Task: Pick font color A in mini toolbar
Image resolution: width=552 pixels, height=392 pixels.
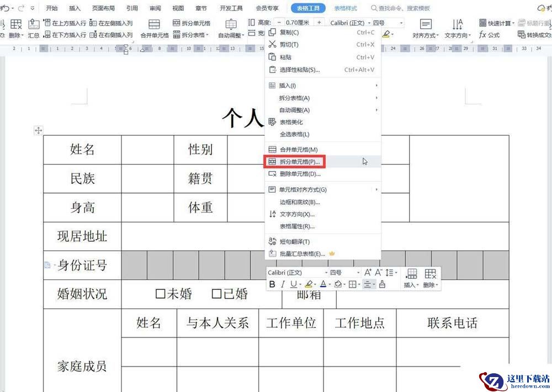Action: pos(323,284)
